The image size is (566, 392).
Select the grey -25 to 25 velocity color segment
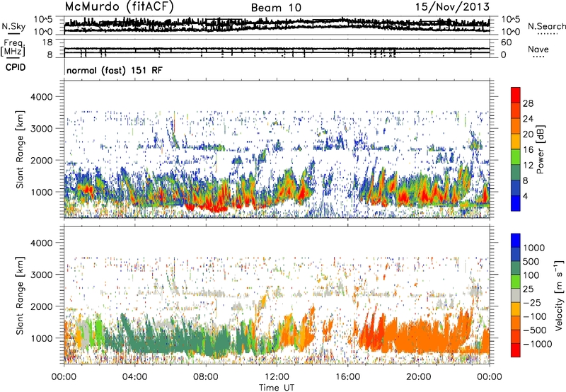pyautogui.click(x=516, y=295)
